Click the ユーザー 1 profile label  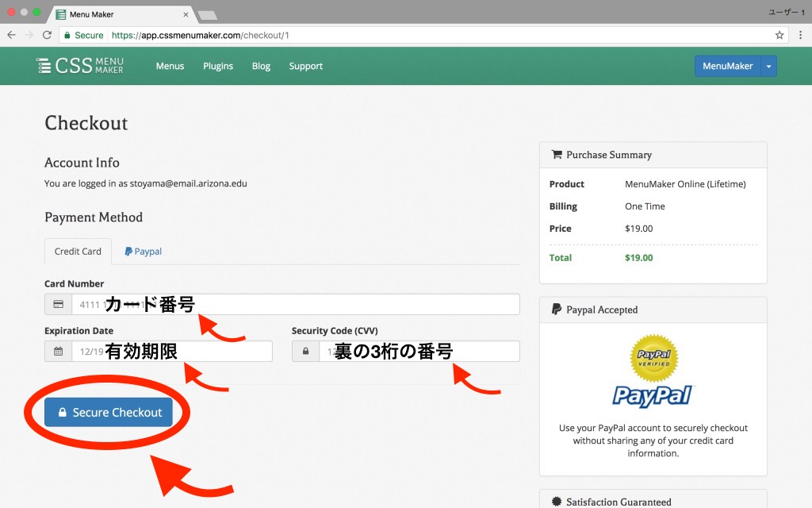[x=786, y=12]
